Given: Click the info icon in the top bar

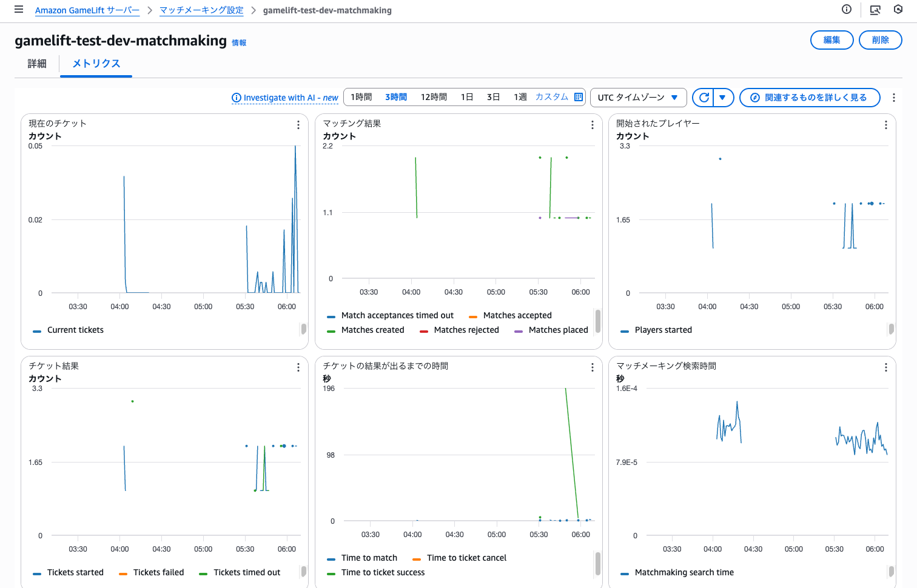Looking at the screenshot, I should pyautogui.click(x=847, y=10).
